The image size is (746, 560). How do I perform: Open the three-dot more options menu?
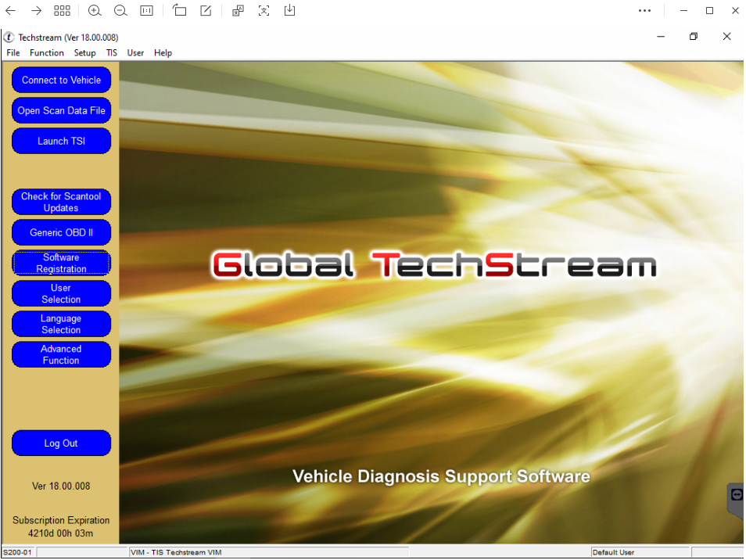(644, 10)
